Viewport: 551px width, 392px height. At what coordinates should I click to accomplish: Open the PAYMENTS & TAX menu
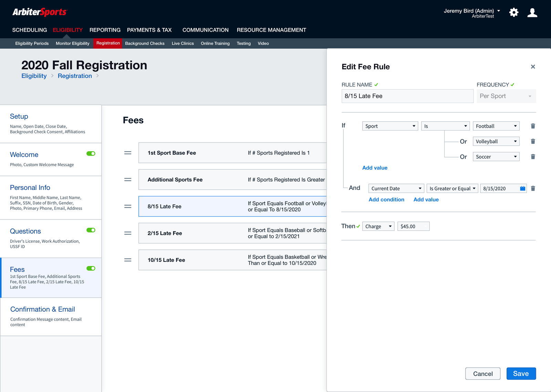point(149,30)
